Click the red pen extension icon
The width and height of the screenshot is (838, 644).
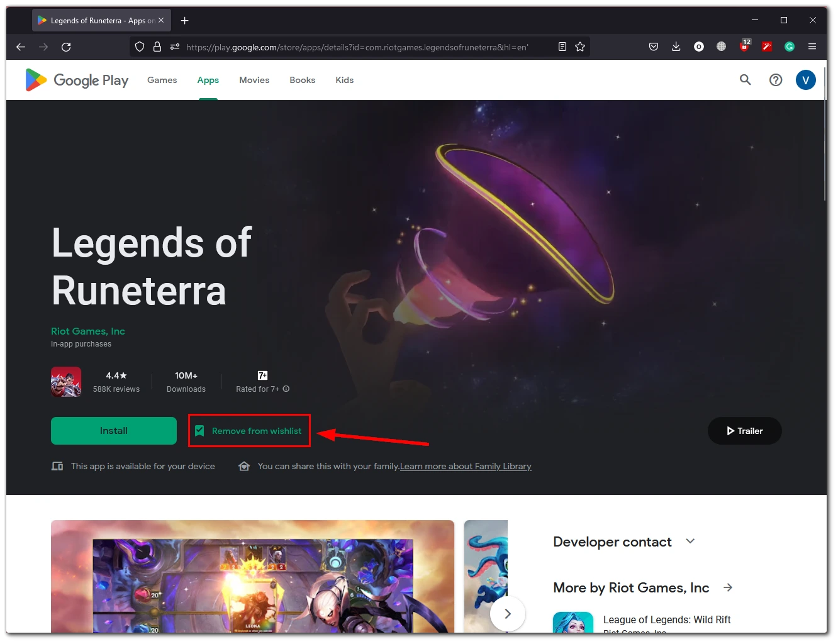767,47
